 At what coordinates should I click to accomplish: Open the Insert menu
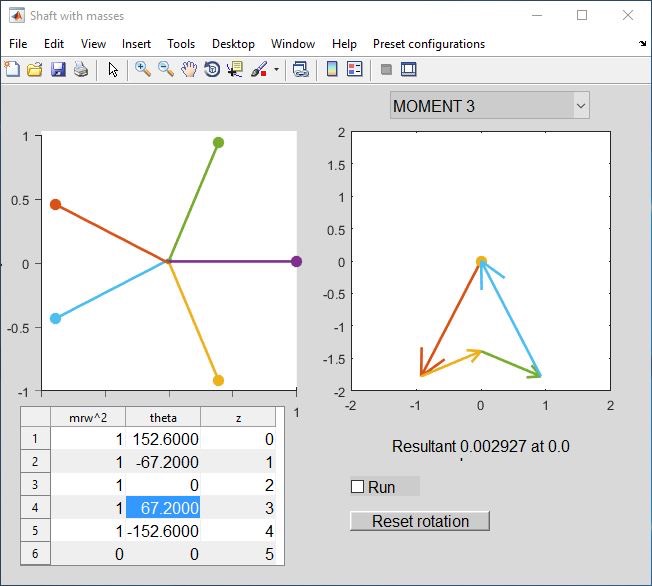click(x=136, y=44)
